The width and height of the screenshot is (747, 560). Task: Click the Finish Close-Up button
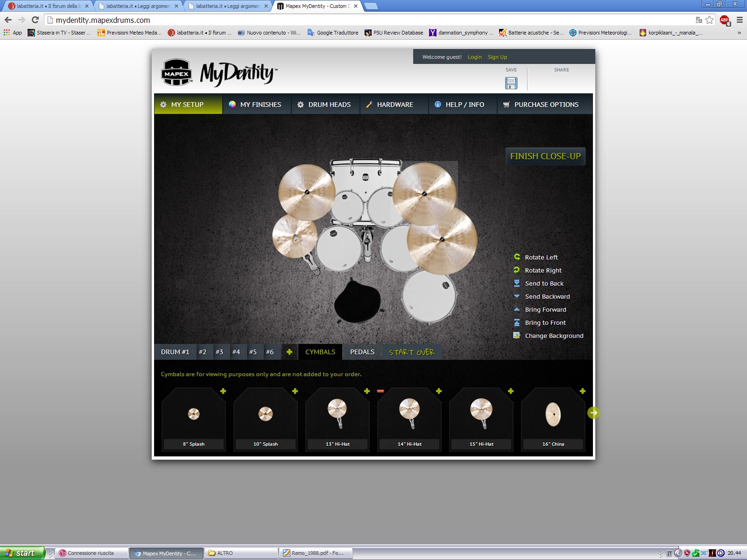tap(545, 156)
